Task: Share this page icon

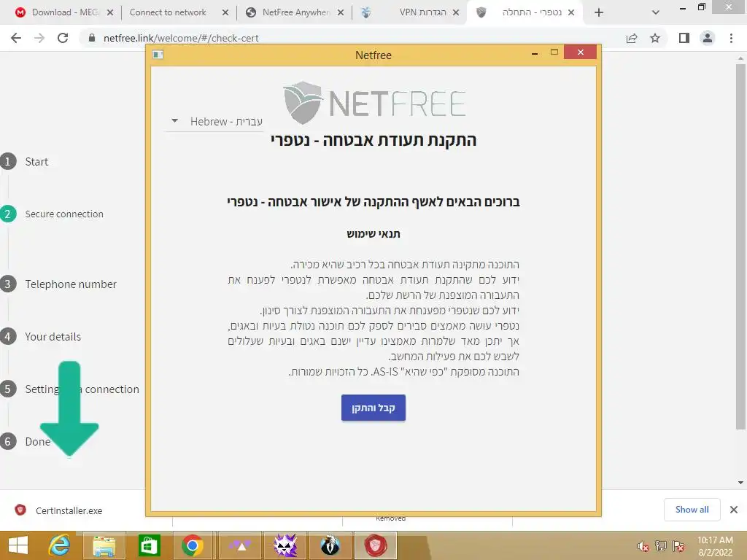Action: point(632,38)
